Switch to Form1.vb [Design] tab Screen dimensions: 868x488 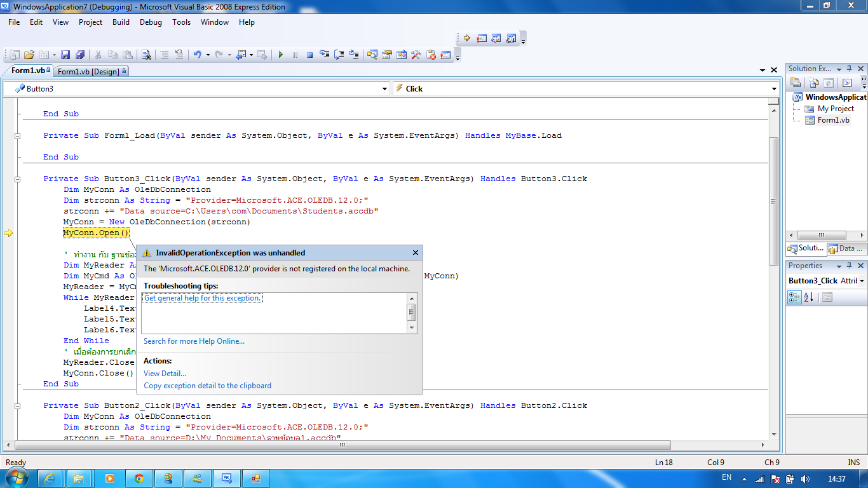tap(92, 71)
